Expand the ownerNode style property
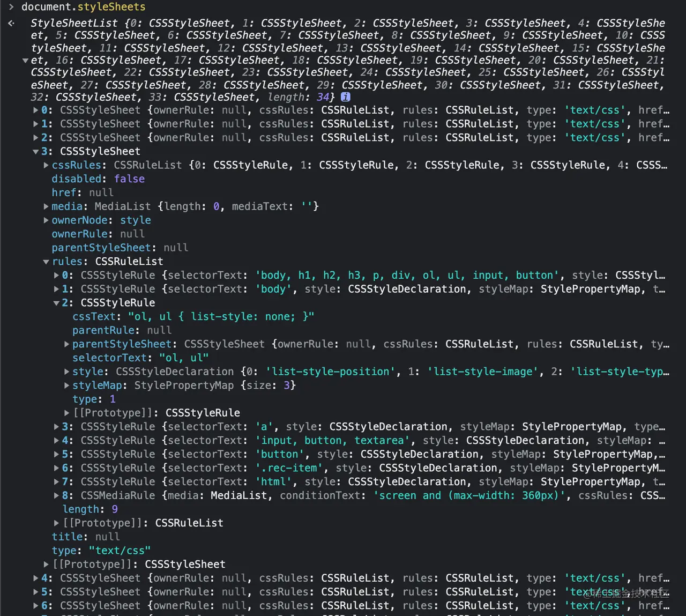This screenshot has height=616, width=686. (46, 220)
